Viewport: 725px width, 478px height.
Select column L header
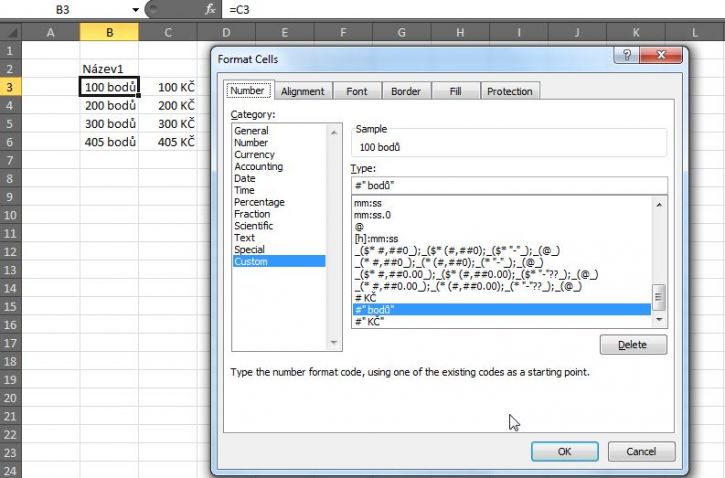coord(694,32)
